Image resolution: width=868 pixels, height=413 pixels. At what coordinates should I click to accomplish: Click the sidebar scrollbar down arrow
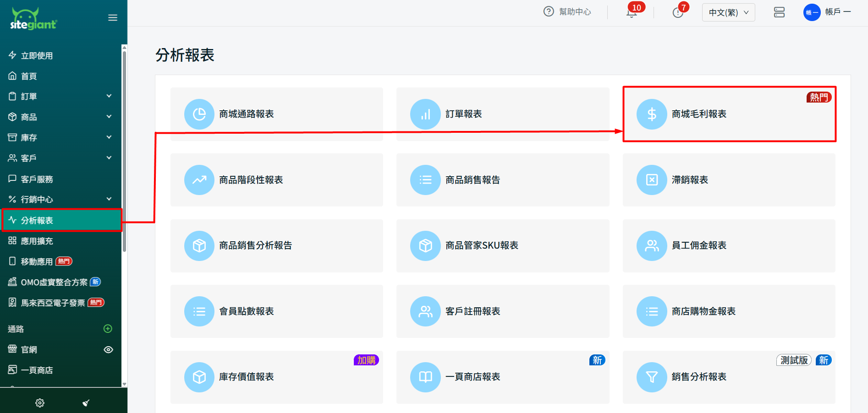click(124, 384)
